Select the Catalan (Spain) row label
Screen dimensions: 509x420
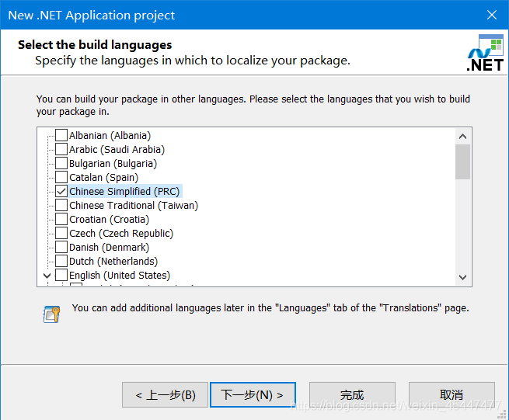point(104,178)
